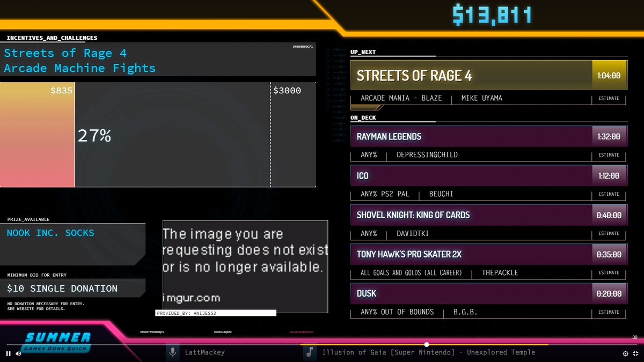
Task: Click runner name MIKE UYAMA
Action: coord(482,98)
